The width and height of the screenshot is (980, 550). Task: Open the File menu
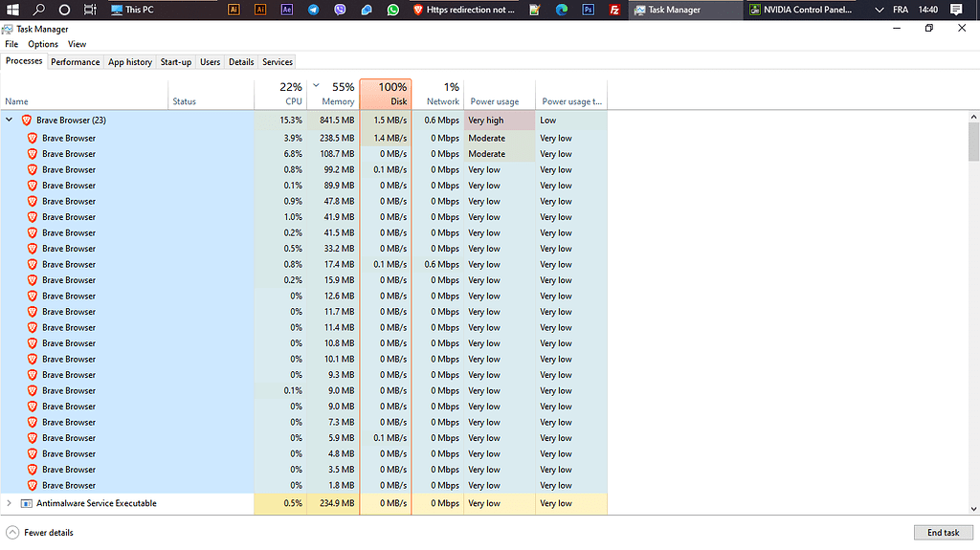(11, 44)
